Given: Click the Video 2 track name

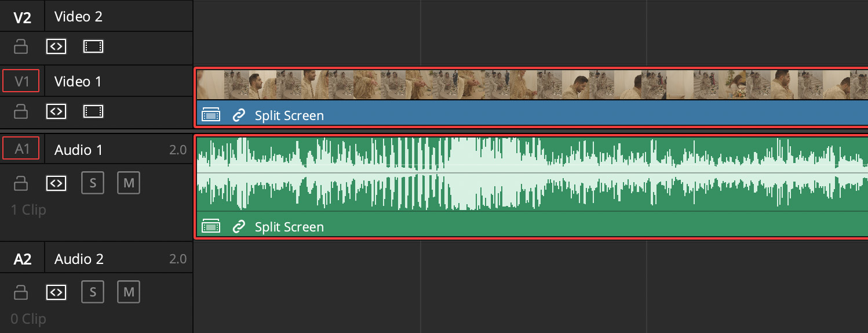Looking at the screenshot, I should 78,17.
